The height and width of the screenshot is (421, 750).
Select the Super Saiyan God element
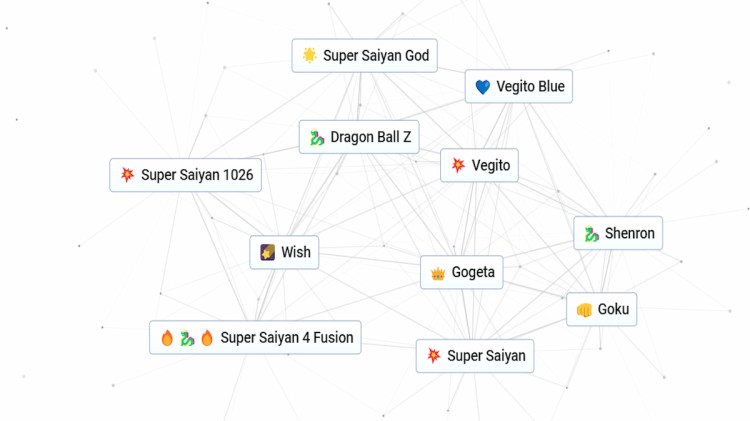365,56
